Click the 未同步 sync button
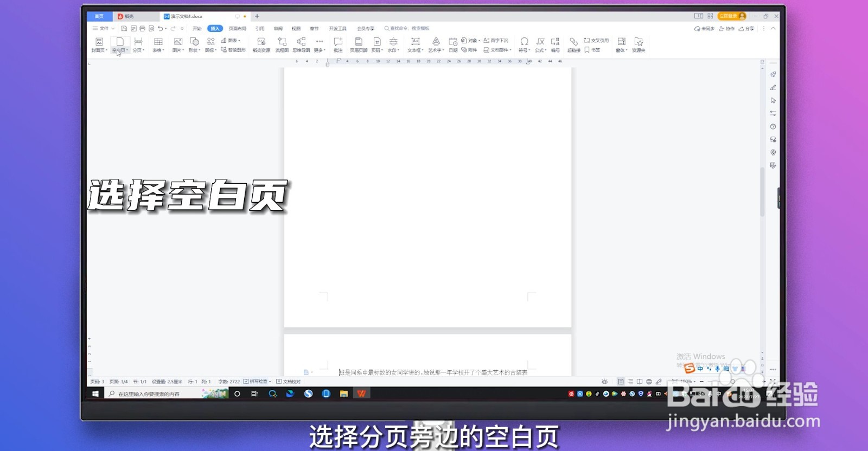Viewport: 868px width, 451px height. coord(704,29)
